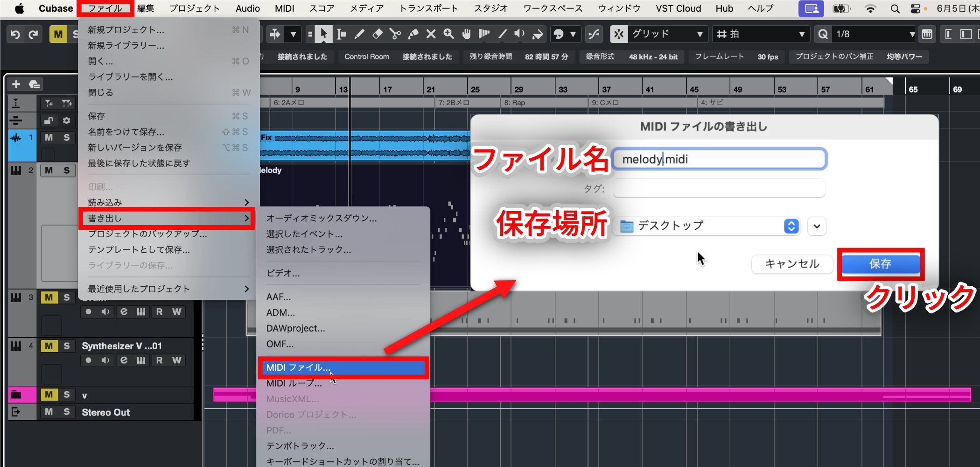The width and height of the screenshot is (980, 467).
Task: Open the ファイル menu in menu bar
Action: point(105,8)
